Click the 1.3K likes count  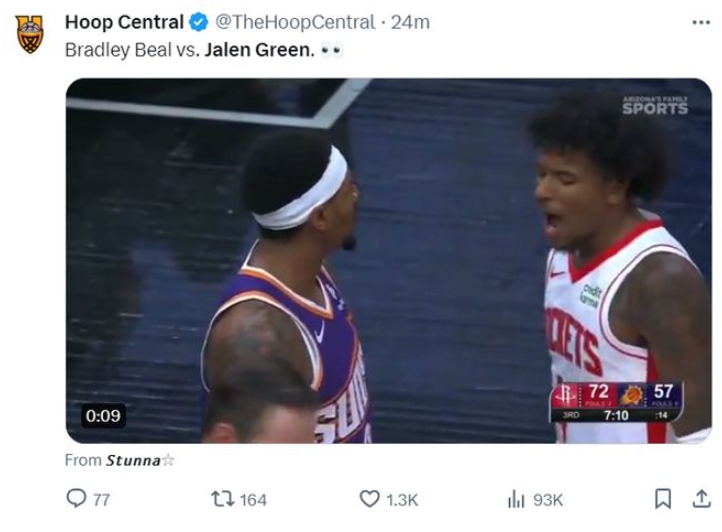[401, 499]
